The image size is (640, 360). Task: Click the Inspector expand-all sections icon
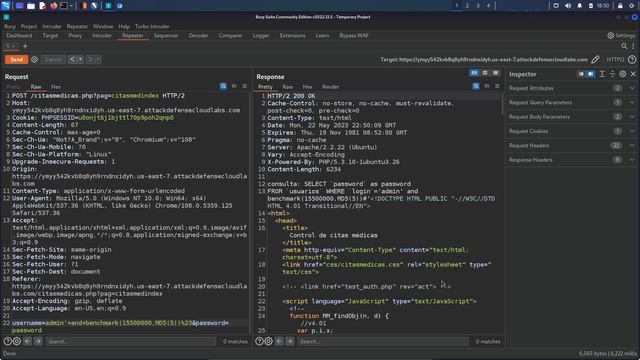pos(602,74)
